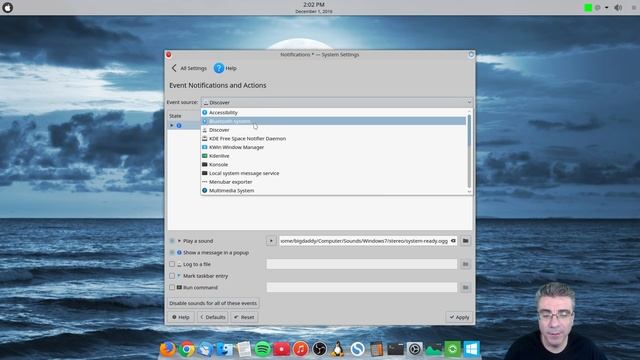
Task: Expand the row under State column
Action: (x=172, y=125)
